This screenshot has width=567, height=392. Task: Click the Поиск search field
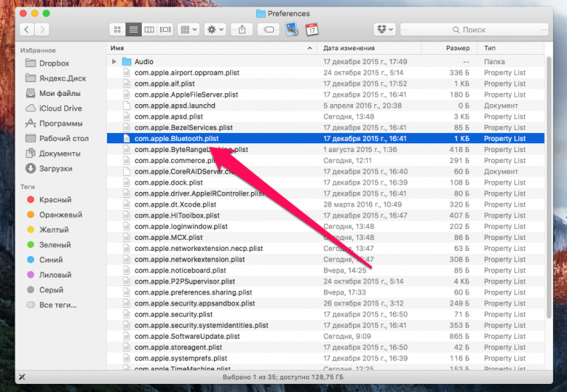(474, 30)
